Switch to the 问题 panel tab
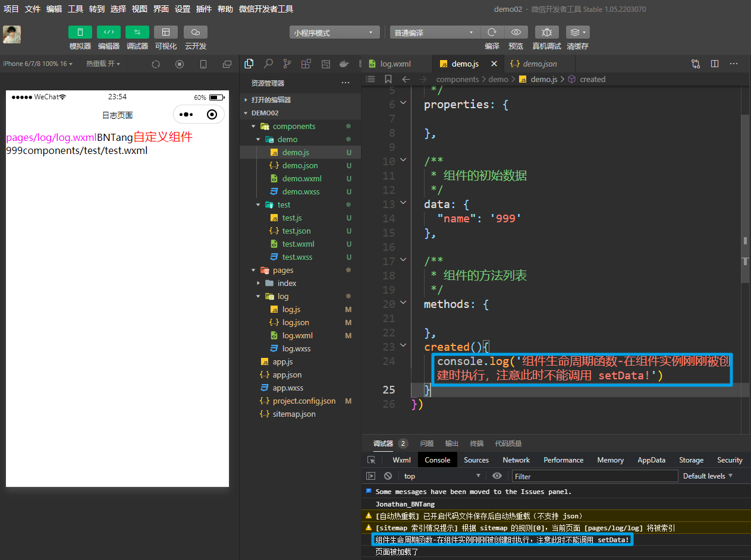Image resolution: width=751 pixels, height=560 pixels. coord(426,443)
